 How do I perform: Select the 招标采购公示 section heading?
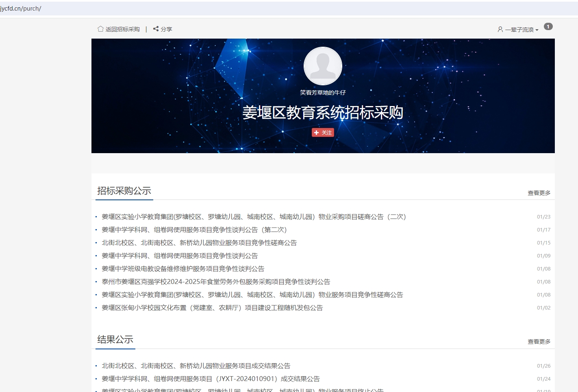click(124, 191)
